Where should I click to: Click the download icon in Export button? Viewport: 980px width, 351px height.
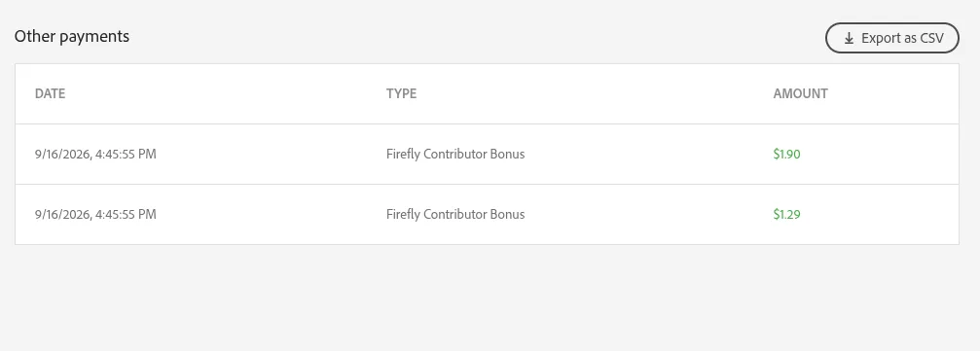[849, 39]
